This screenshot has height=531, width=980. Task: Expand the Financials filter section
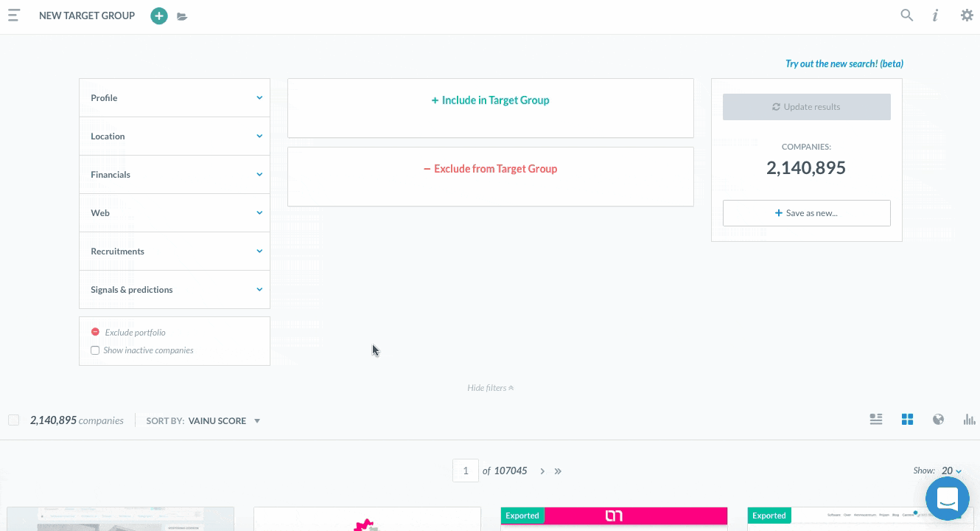[175, 175]
